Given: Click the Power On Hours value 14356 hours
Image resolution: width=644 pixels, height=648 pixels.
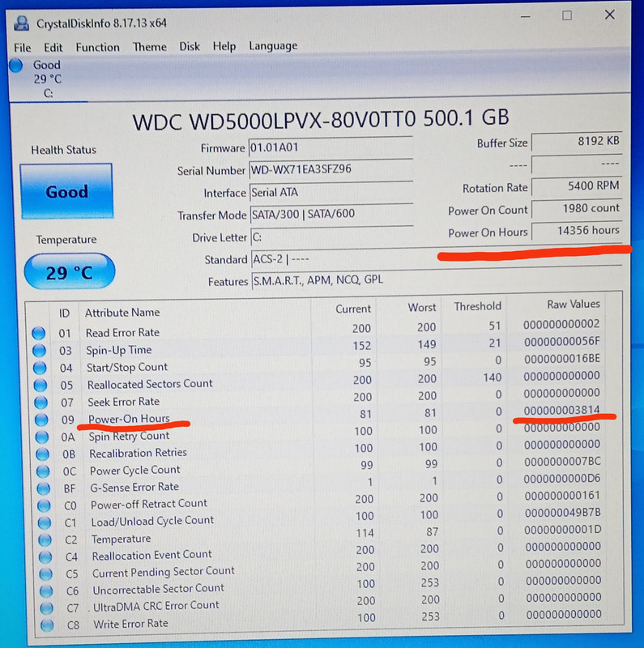Looking at the screenshot, I should click(x=577, y=231).
